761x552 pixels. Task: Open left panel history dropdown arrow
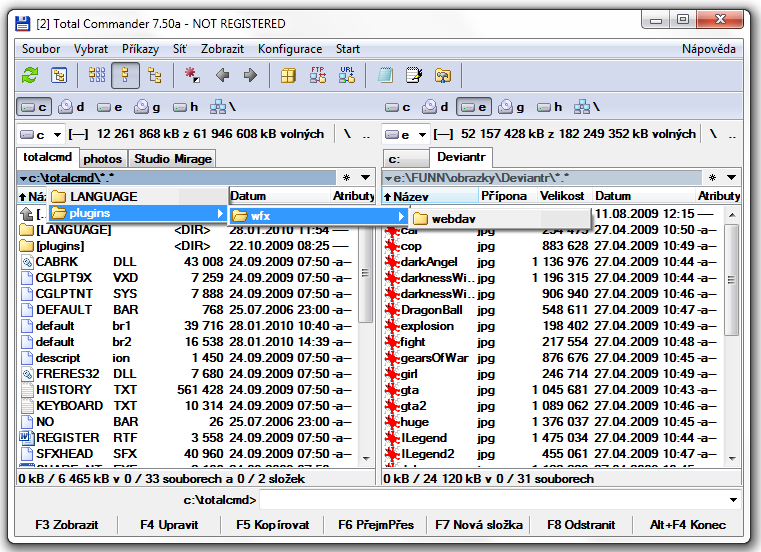(x=365, y=178)
